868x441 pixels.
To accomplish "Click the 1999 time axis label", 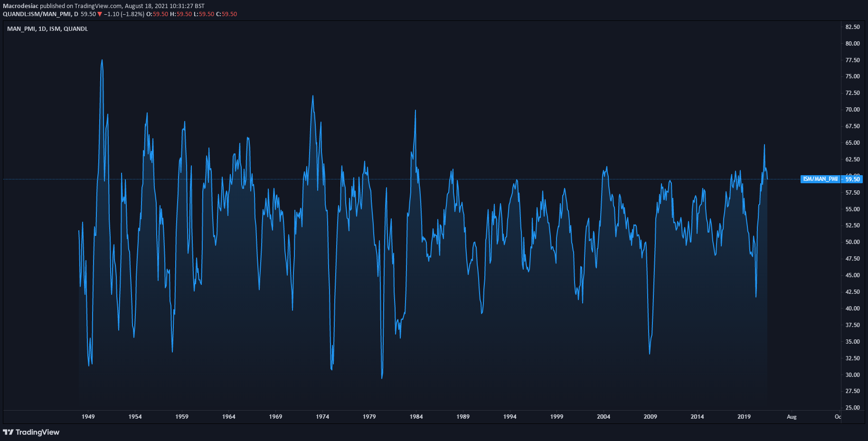I will [x=557, y=417].
